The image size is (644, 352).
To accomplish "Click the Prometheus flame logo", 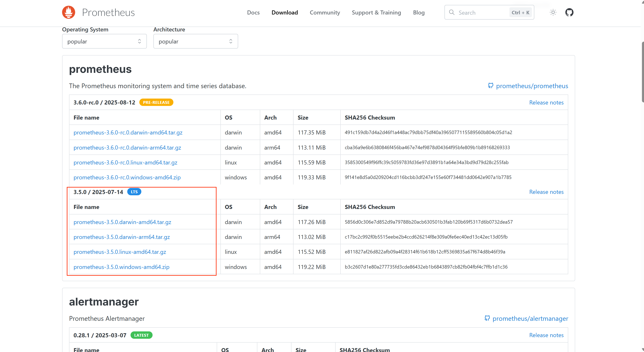I will point(68,12).
